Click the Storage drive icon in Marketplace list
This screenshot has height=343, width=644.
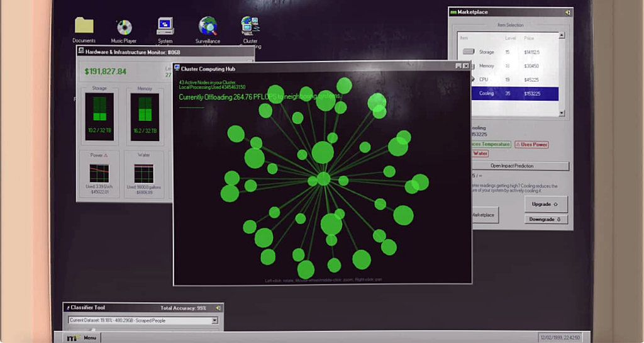click(x=469, y=52)
